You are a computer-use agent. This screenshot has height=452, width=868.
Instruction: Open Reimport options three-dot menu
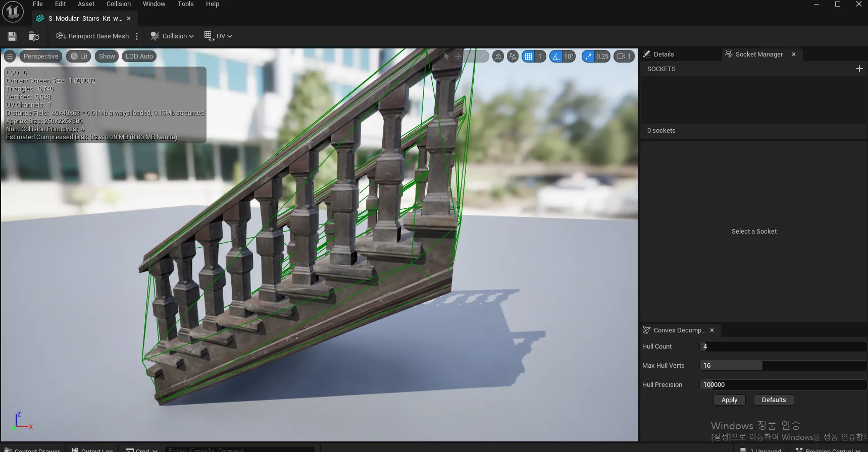point(137,36)
